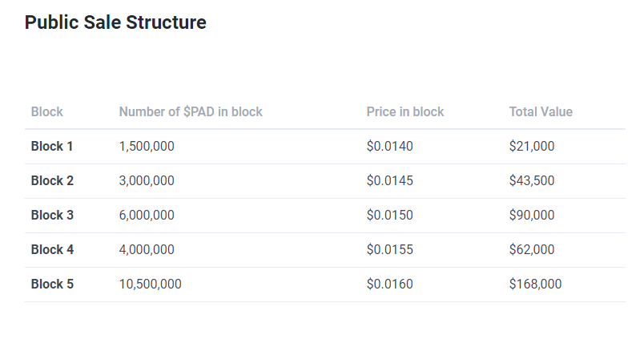Click the Price in block header

(x=405, y=112)
